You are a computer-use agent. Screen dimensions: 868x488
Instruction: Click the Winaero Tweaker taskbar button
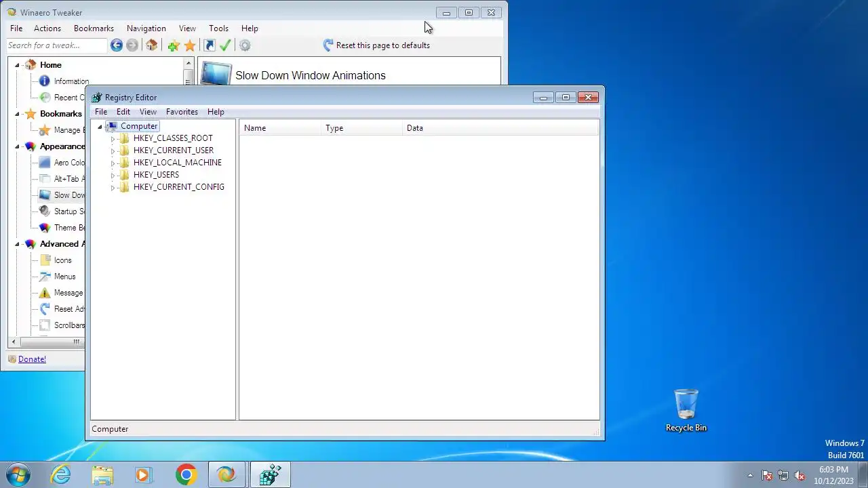[227, 475]
